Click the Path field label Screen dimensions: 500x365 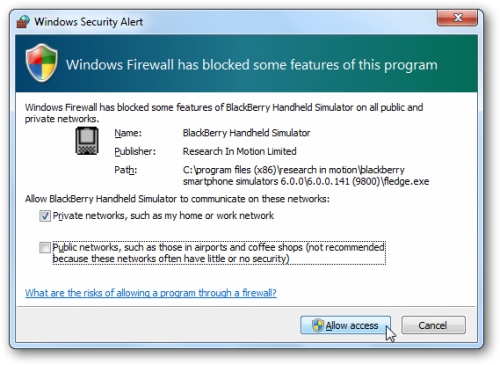pos(126,170)
